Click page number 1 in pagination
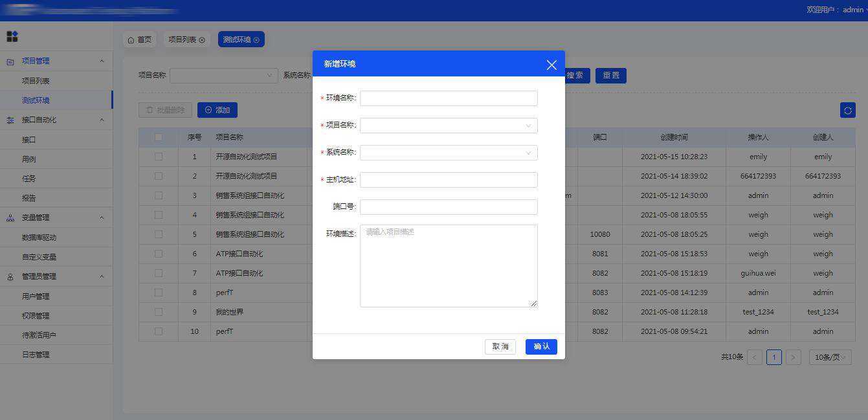This screenshot has height=420, width=868. tap(774, 357)
